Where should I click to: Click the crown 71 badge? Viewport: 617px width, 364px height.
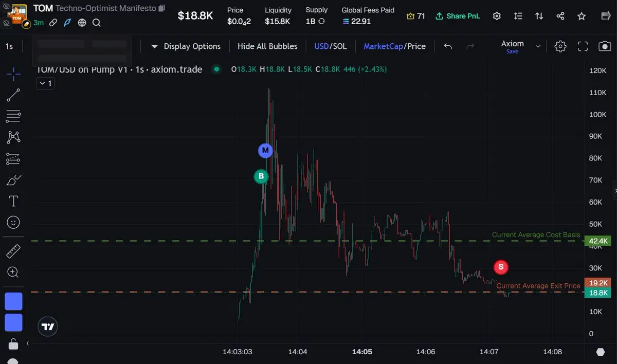(x=415, y=16)
